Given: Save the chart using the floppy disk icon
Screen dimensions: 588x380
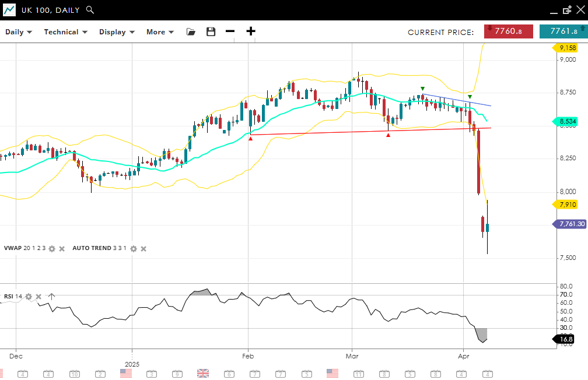Looking at the screenshot, I should point(211,31).
